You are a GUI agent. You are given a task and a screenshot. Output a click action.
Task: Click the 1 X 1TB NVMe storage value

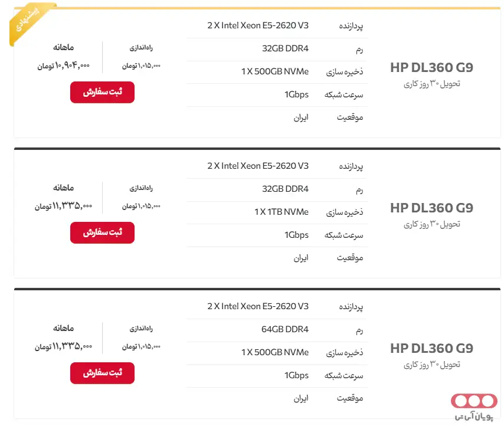pyautogui.click(x=282, y=212)
